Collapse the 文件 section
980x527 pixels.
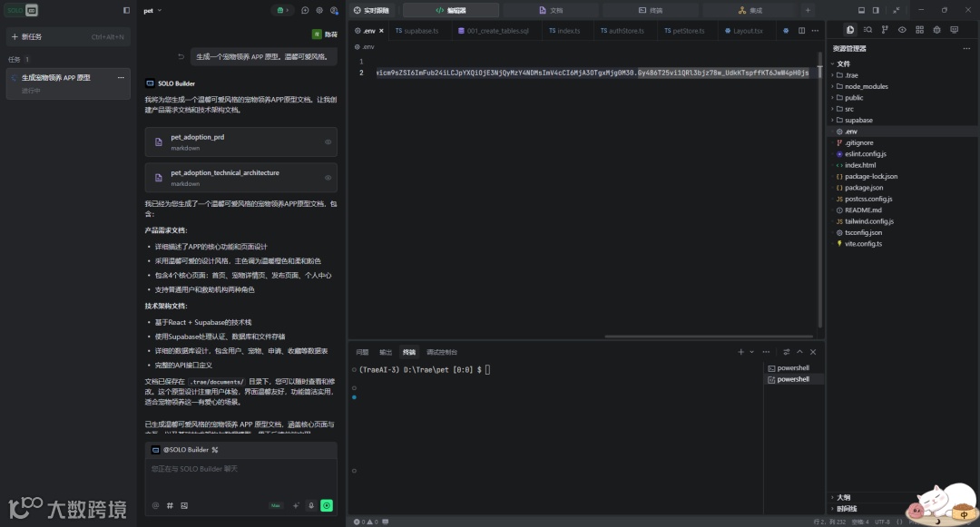(903, 63)
